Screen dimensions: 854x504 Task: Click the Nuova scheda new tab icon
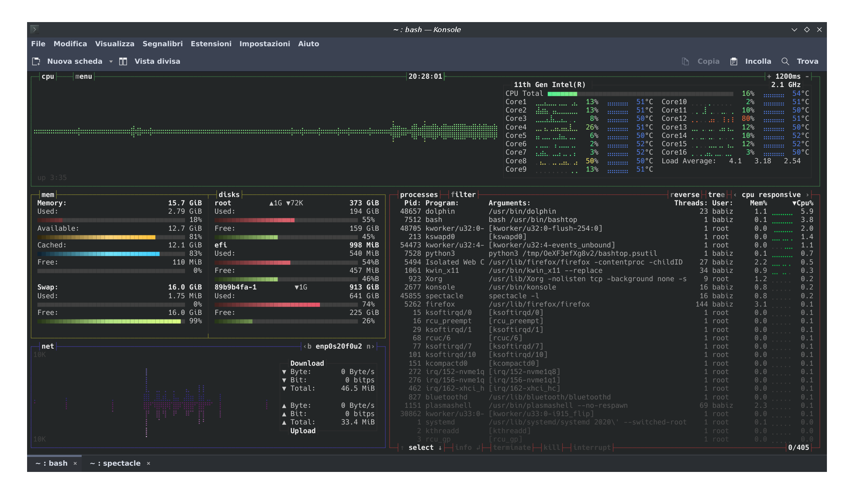[x=36, y=61]
